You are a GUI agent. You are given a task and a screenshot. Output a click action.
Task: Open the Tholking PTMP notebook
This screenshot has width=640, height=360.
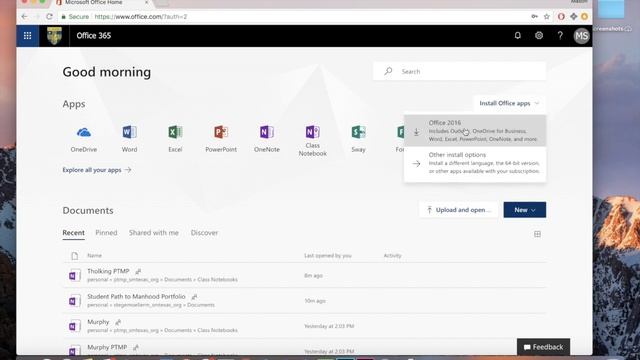[108, 271]
